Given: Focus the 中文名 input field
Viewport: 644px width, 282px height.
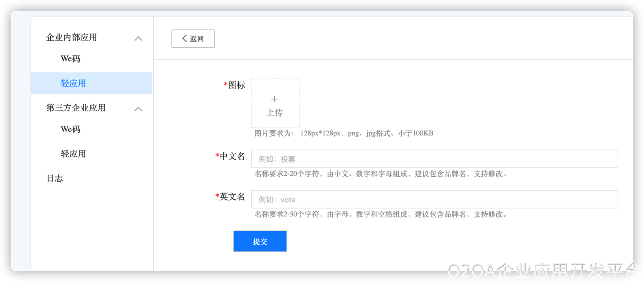Looking at the screenshot, I should pos(434,159).
